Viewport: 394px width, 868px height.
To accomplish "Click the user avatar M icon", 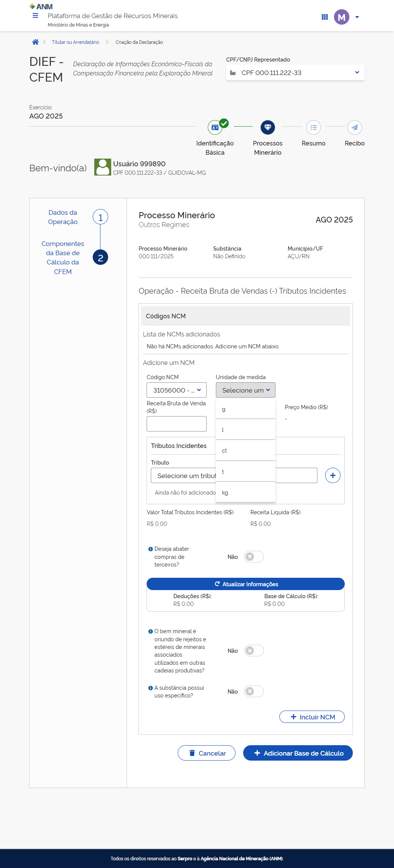I will tap(341, 17).
